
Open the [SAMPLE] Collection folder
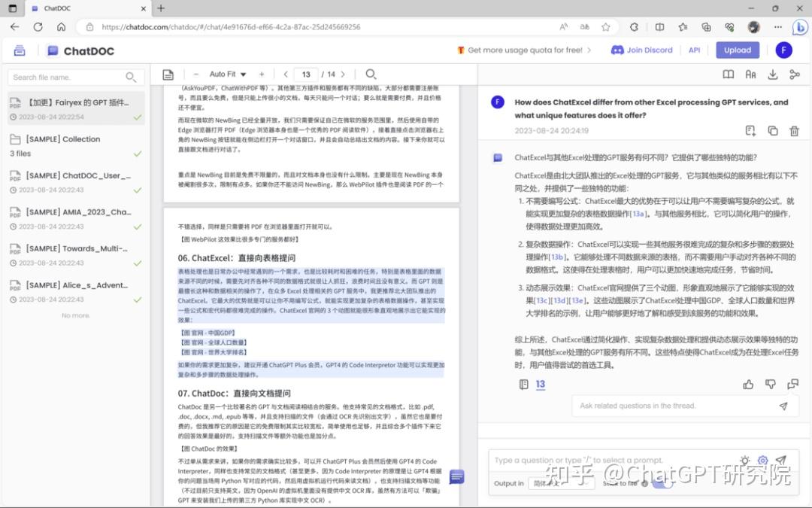76,146
